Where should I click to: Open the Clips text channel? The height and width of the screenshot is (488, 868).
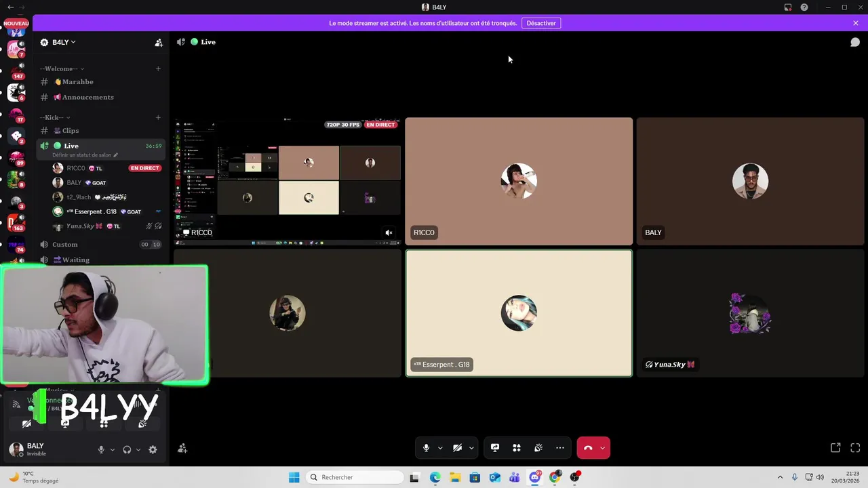point(102,130)
